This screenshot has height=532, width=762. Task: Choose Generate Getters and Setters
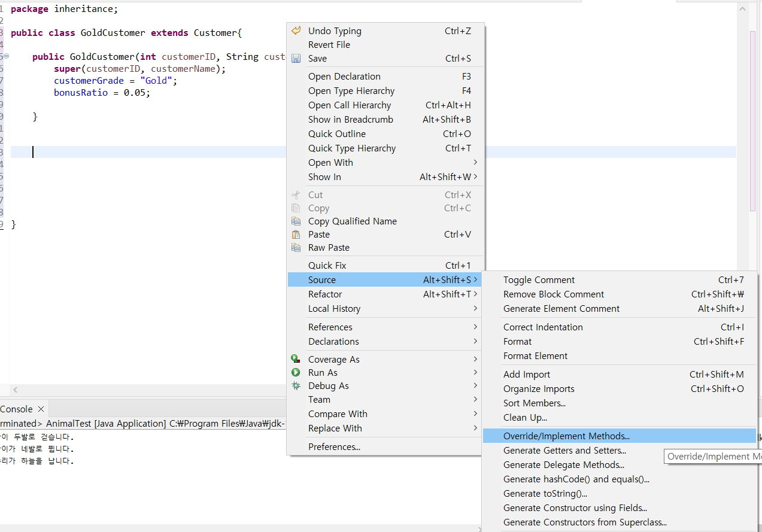point(620,451)
